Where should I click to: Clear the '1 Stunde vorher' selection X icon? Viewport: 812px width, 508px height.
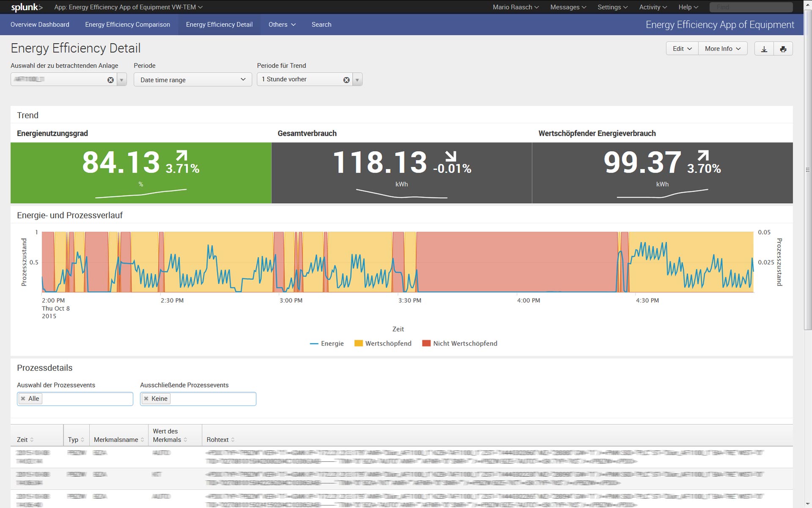coord(346,80)
